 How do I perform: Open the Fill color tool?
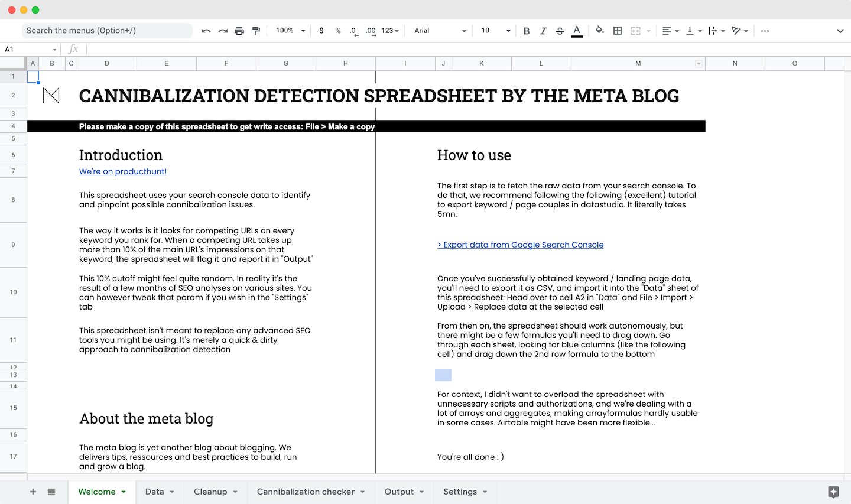(x=599, y=30)
